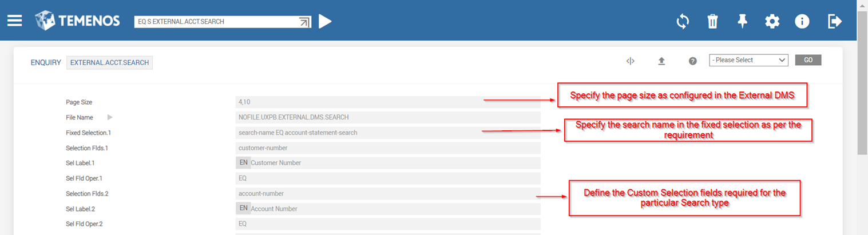Open the Please Select dropdown
Image resolution: width=868 pixels, height=235 pixels.
pos(748,60)
